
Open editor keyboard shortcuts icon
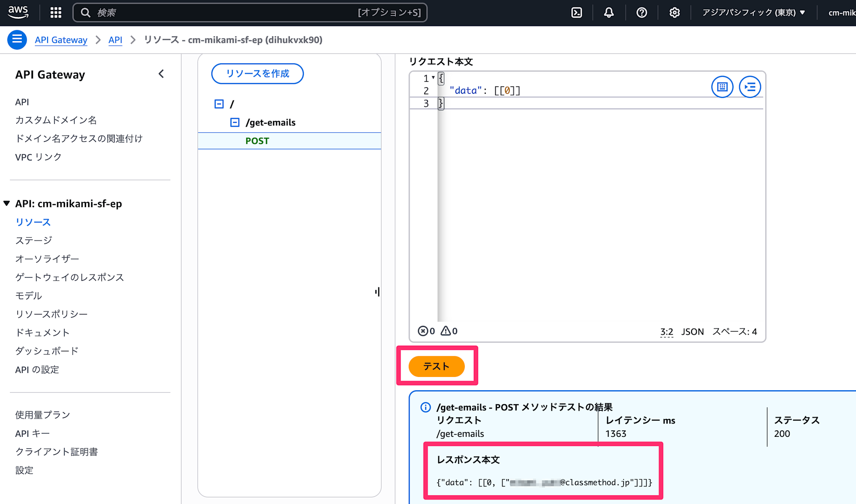[x=722, y=87]
